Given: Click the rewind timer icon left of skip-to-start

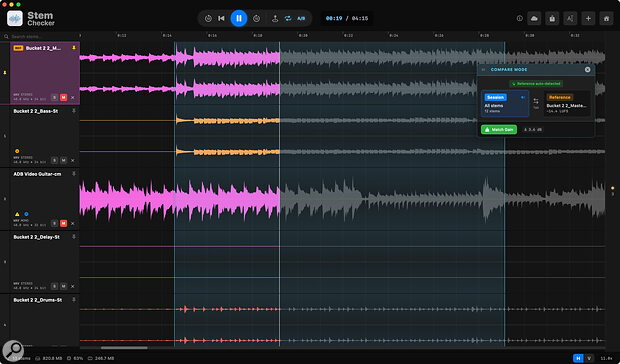Looking at the screenshot, I should tap(208, 19).
